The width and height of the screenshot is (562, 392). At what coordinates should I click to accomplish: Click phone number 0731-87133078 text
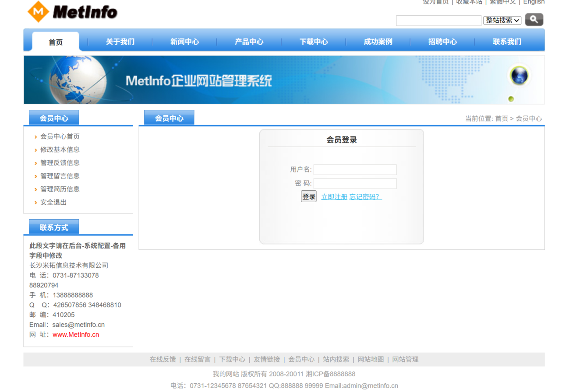click(76, 276)
